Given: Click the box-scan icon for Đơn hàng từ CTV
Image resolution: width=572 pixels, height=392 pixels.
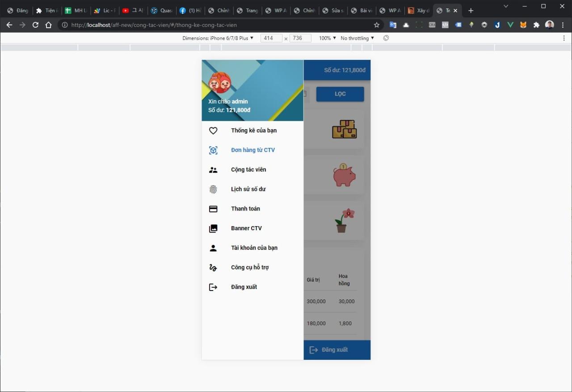Looking at the screenshot, I should [213, 150].
